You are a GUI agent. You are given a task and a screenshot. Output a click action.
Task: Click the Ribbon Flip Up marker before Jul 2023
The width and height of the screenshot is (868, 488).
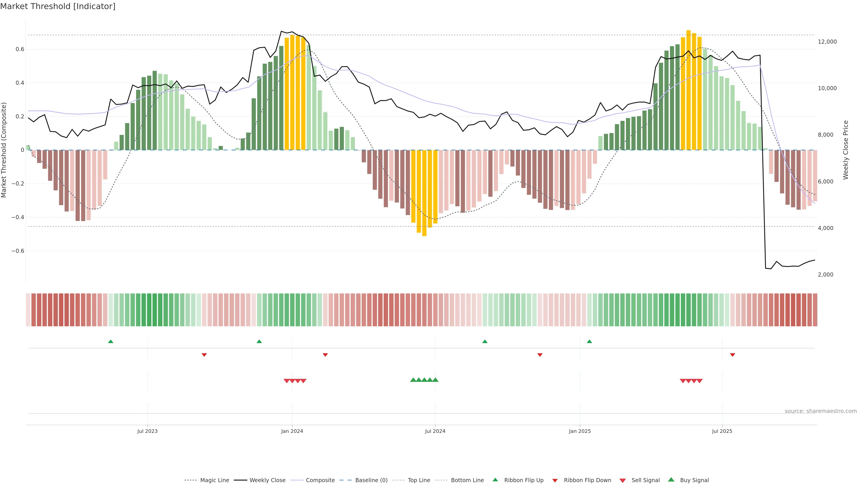[x=111, y=342]
